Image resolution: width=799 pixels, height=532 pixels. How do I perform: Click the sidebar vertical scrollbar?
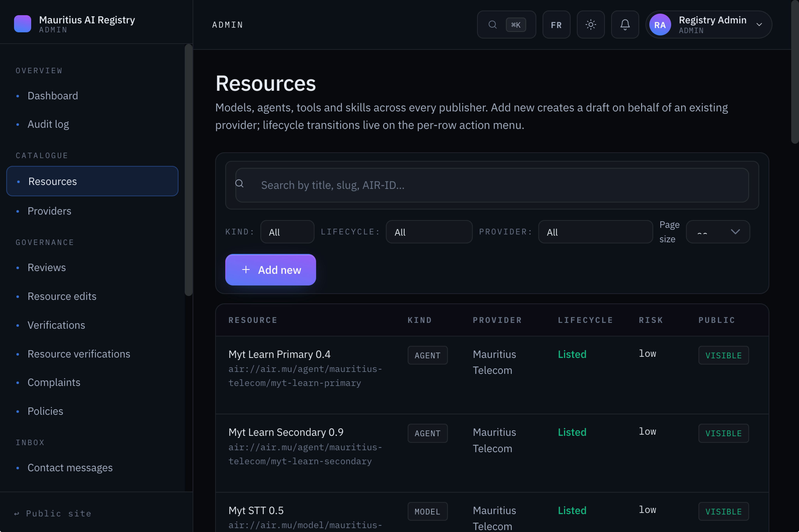(188, 170)
